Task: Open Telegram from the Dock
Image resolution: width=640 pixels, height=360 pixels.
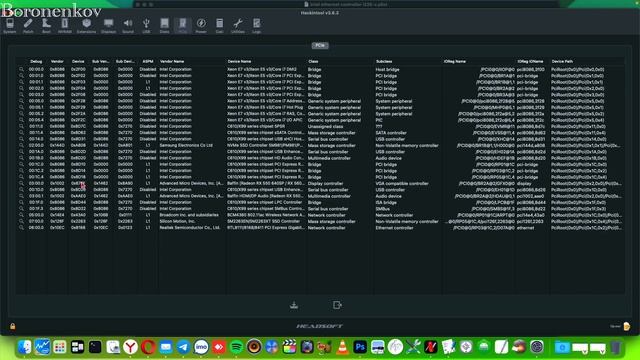Action: (183, 347)
